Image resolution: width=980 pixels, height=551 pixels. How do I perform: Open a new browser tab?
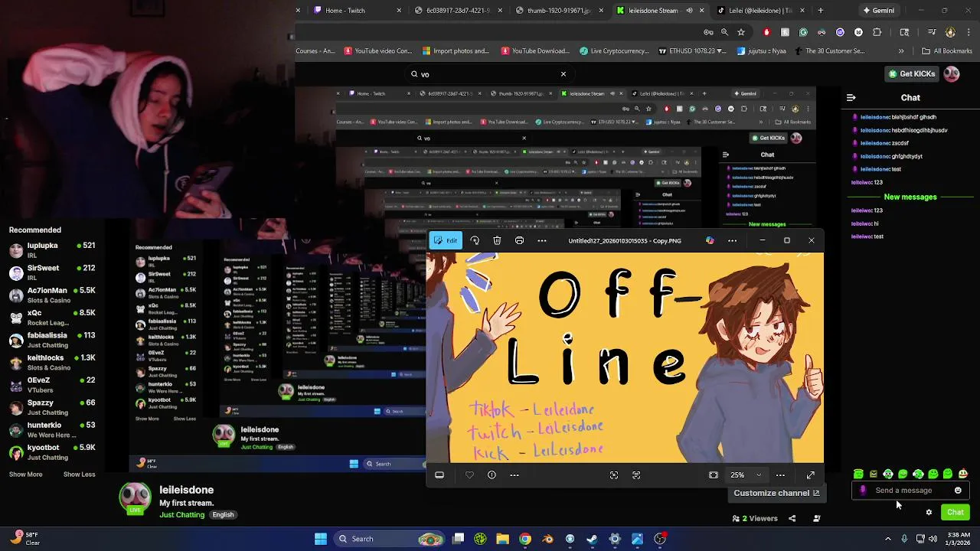coord(820,11)
